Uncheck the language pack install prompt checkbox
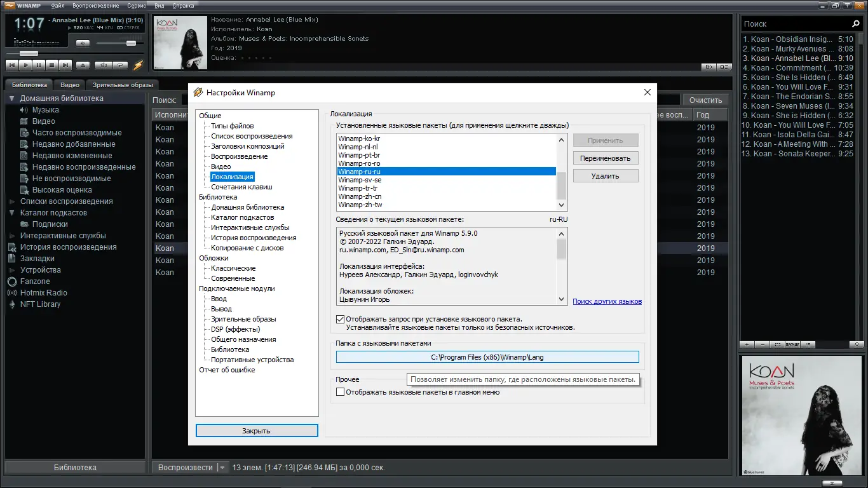This screenshot has width=868, height=488. [341, 319]
